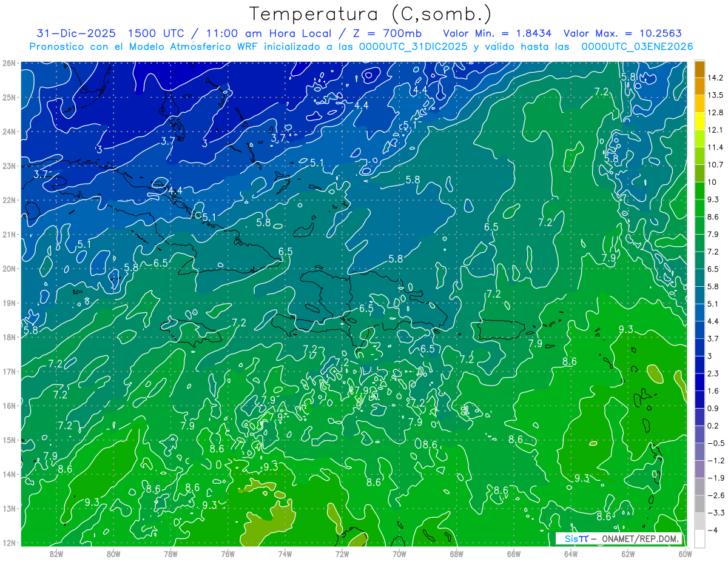Image resolution: width=728 pixels, height=562 pixels.
Task: Pick the yellow swatch between 12.8 and 12.1
Action: point(699,121)
